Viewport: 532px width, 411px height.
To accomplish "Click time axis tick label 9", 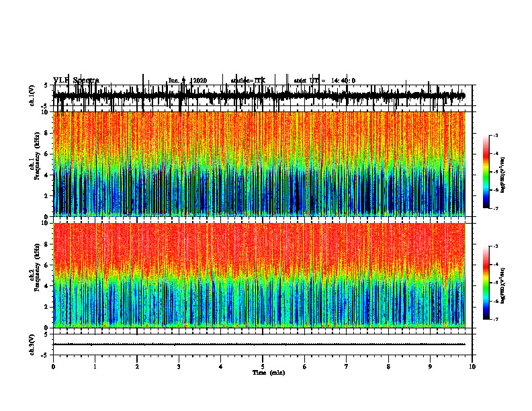I will 430,367.
